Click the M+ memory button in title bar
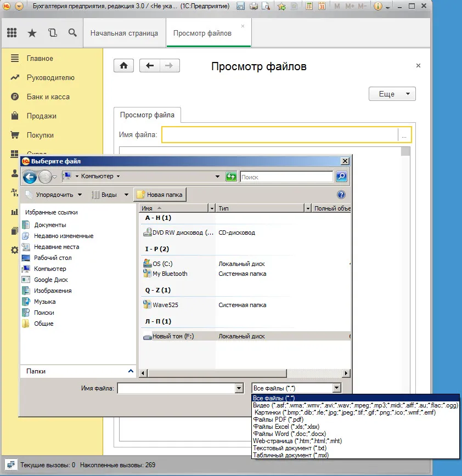This screenshot has height=476, width=462. pyautogui.click(x=350, y=6)
